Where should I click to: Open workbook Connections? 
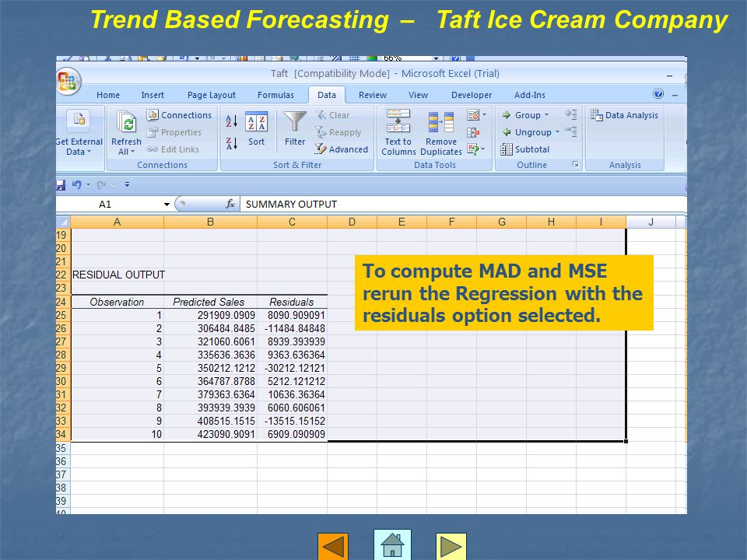point(179,115)
